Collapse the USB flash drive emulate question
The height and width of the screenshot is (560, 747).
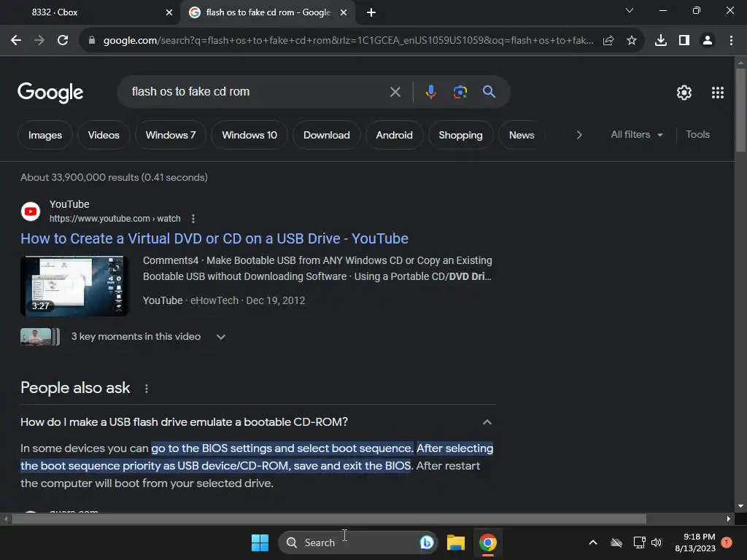(x=487, y=422)
